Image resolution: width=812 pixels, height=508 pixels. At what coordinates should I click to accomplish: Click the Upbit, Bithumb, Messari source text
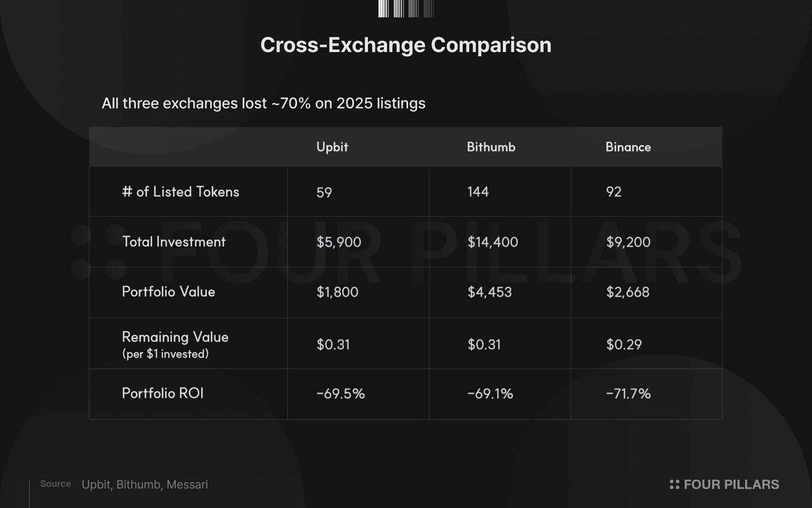145,484
